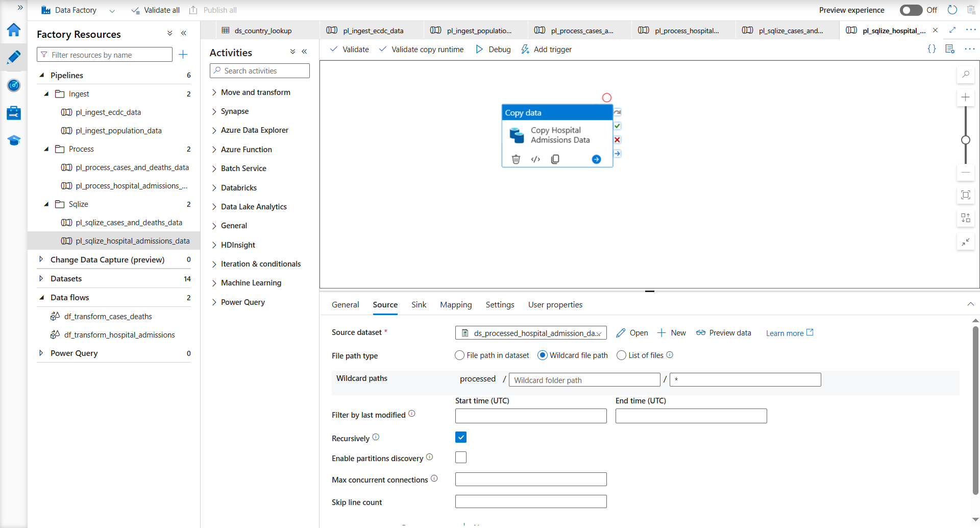The width and height of the screenshot is (980, 528).
Task: Switch to the Mapping tab
Action: [x=456, y=305]
